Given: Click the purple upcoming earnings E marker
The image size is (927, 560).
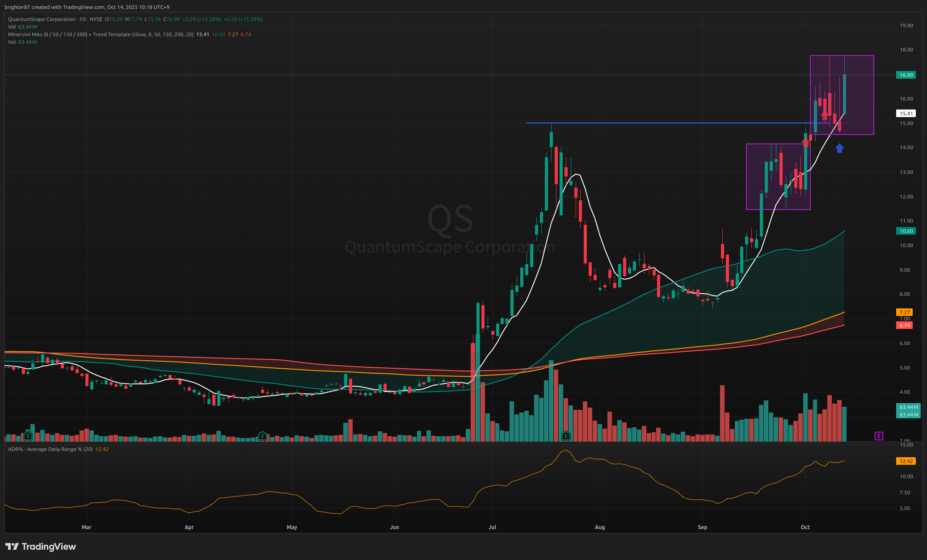Looking at the screenshot, I should point(879,436).
